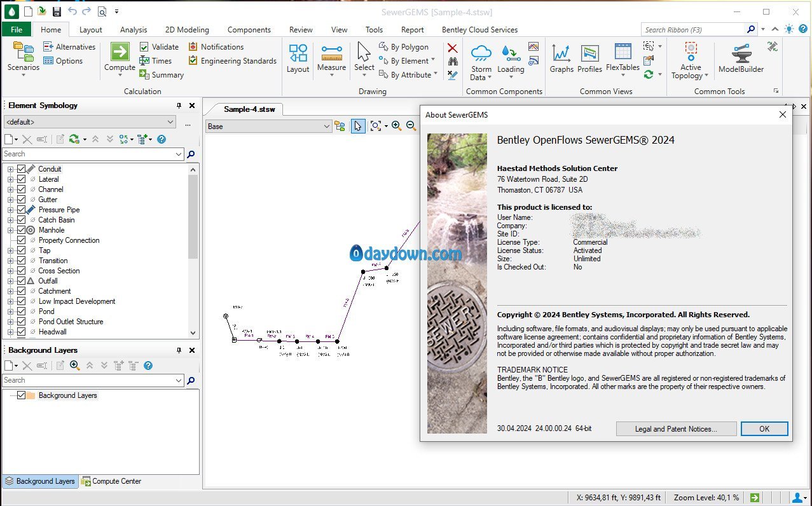Open Legal and Patent Notices

pos(676,429)
